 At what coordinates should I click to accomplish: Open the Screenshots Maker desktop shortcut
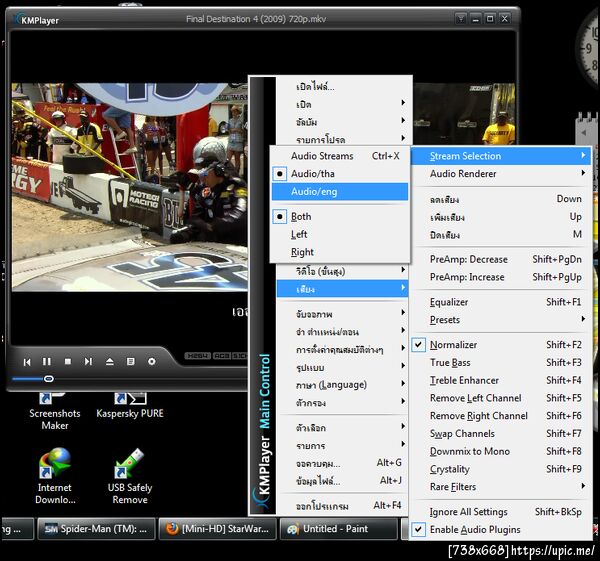pyautogui.click(x=55, y=411)
